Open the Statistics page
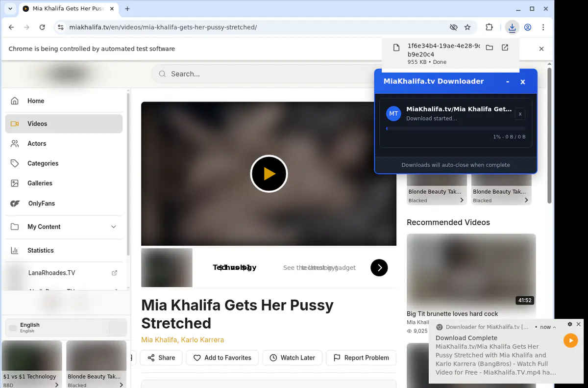The width and height of the screenshot is (588, 388). click(64, 250)
